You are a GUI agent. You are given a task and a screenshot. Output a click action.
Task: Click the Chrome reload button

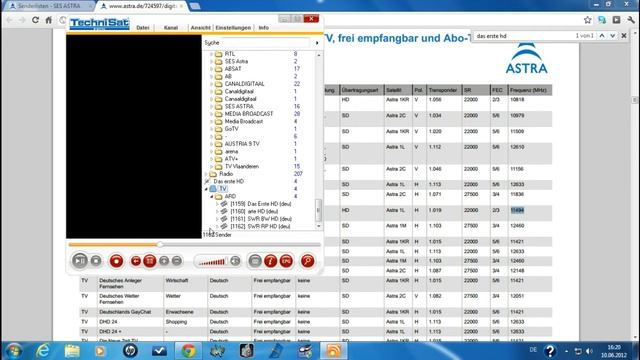pos(36,20)
